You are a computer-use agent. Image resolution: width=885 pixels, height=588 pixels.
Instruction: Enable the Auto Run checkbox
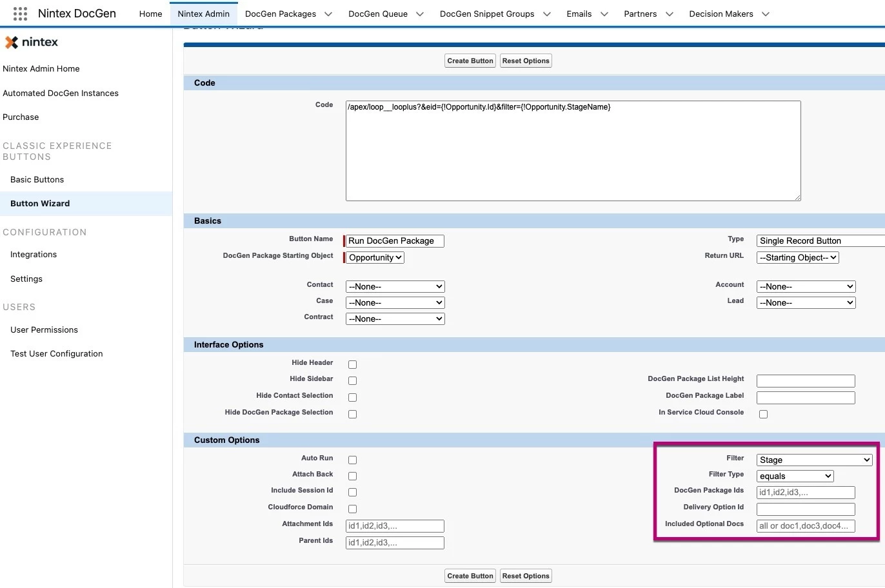pyautogui.click(x=352, y=460)
